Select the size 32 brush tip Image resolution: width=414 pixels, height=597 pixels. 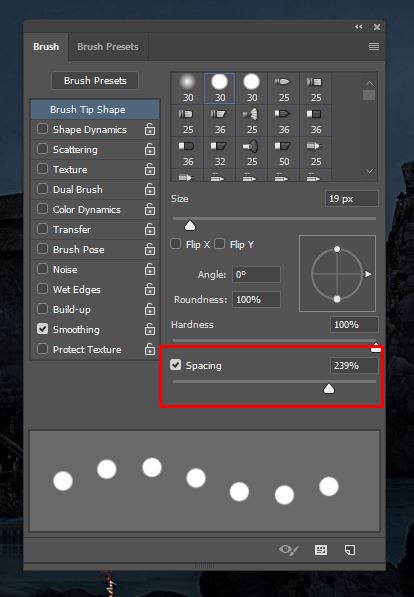[220, 153]
